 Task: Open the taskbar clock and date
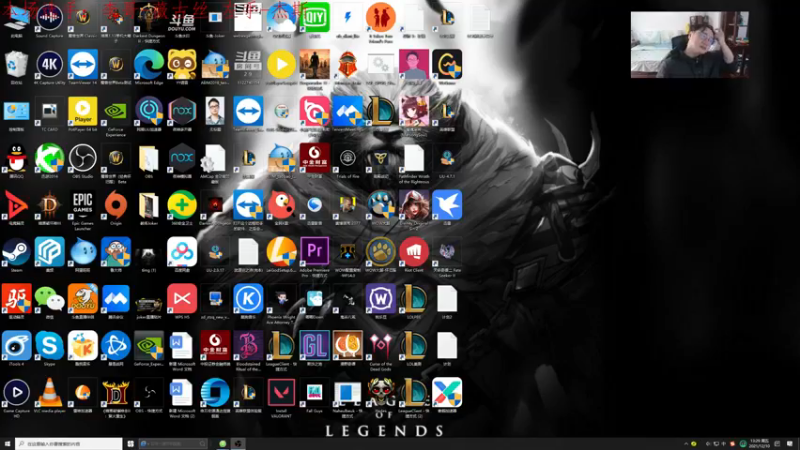pos(760,444)
